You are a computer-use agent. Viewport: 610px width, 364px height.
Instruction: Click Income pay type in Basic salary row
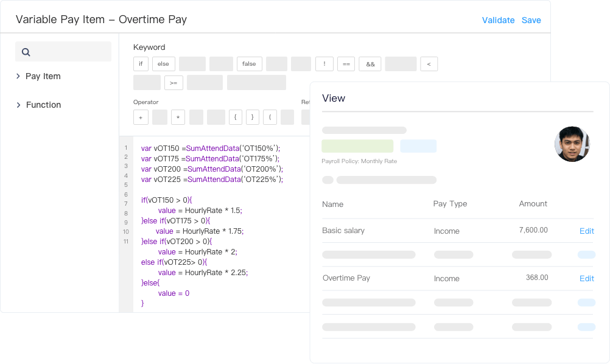[447, 231]
